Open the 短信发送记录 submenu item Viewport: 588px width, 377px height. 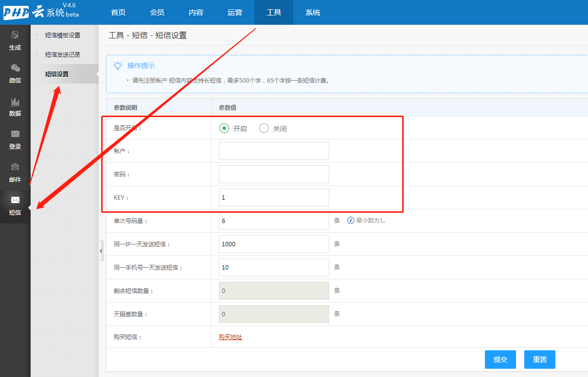pyautogui.click(x=63, y=55)
